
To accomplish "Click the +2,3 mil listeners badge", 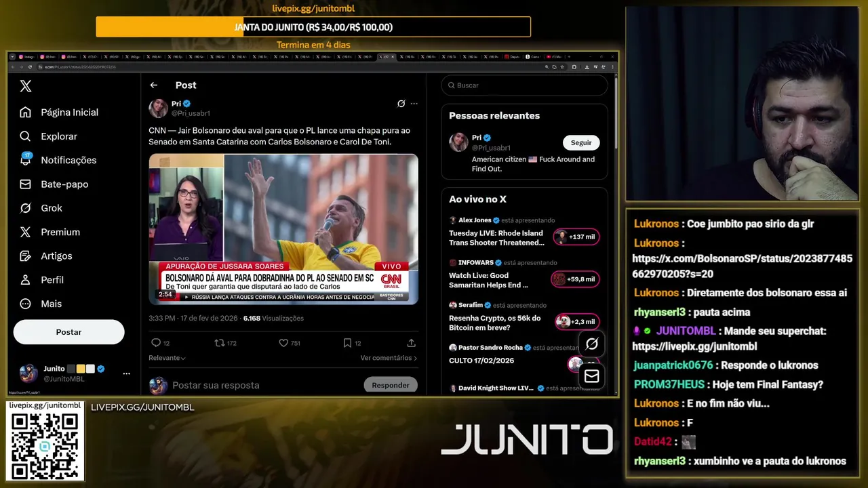I will point(577,322).
